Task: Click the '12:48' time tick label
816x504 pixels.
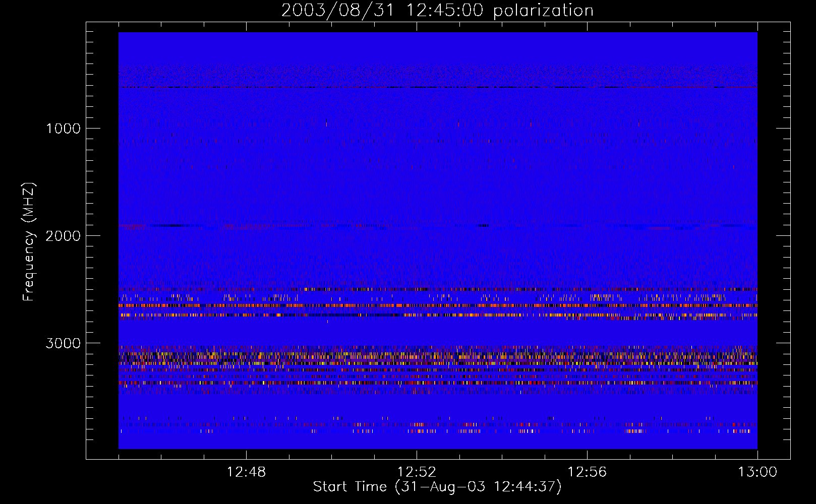Action: coord(246,472)
